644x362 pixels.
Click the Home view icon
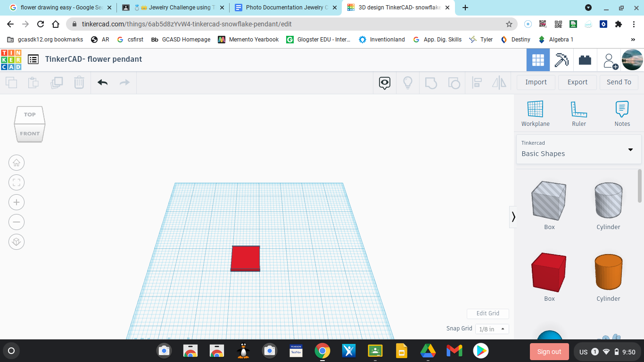click(x=17, y=163)
